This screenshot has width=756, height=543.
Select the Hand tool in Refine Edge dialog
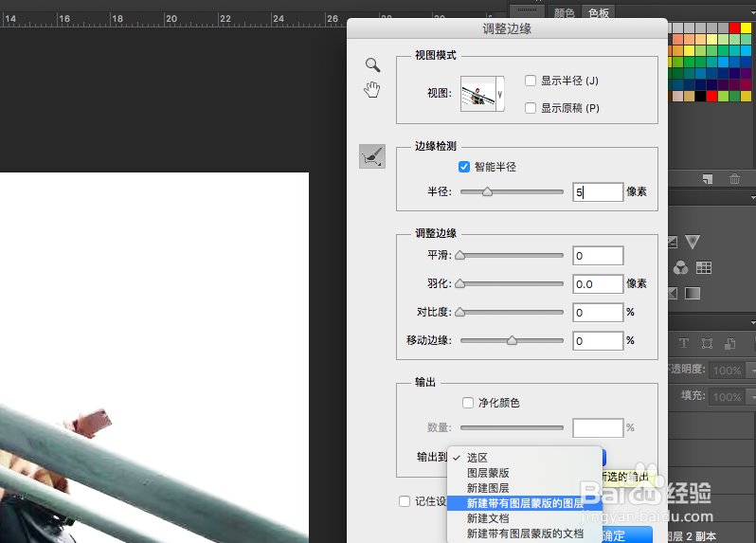click(371, 90)
